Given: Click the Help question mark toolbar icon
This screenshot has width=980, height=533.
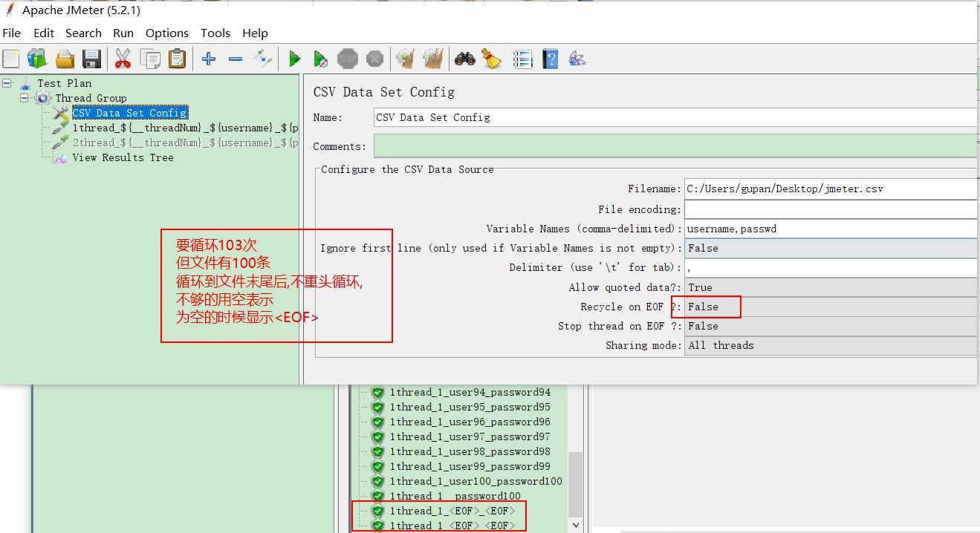Looking at the screenshot, I should click(550, 59).
